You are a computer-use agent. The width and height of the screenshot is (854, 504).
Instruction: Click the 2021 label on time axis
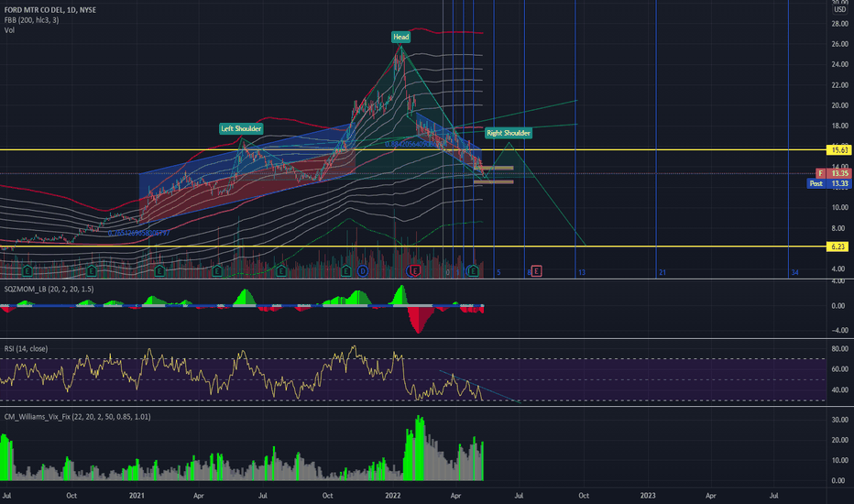(137, 496)
